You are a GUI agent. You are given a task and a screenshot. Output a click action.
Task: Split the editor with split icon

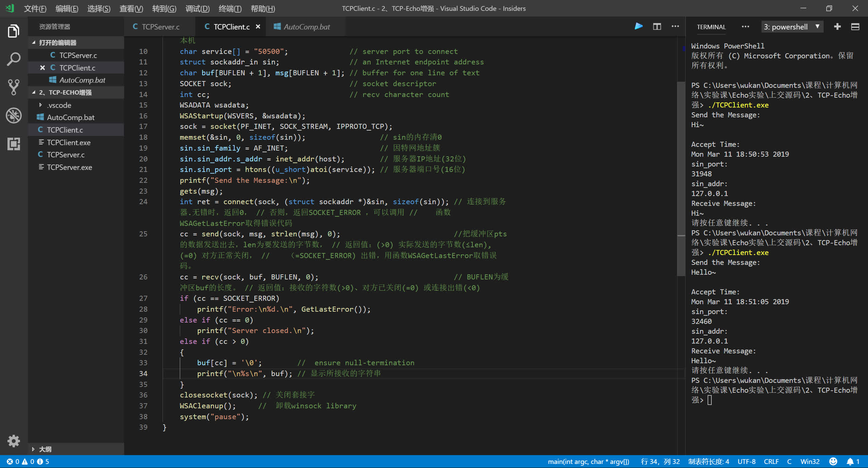pos(657,26)
